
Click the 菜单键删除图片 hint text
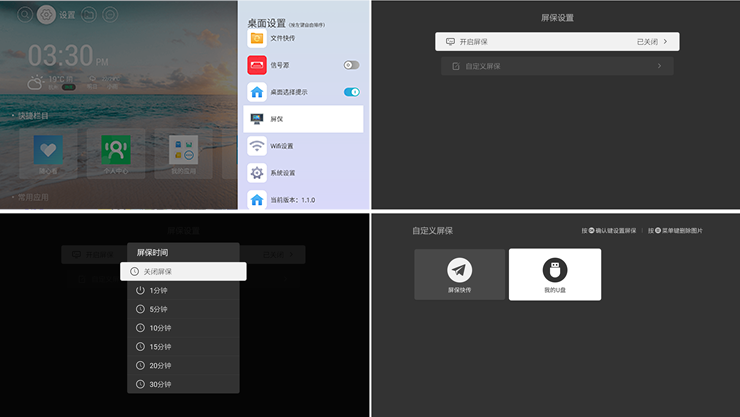pos(682,231)
